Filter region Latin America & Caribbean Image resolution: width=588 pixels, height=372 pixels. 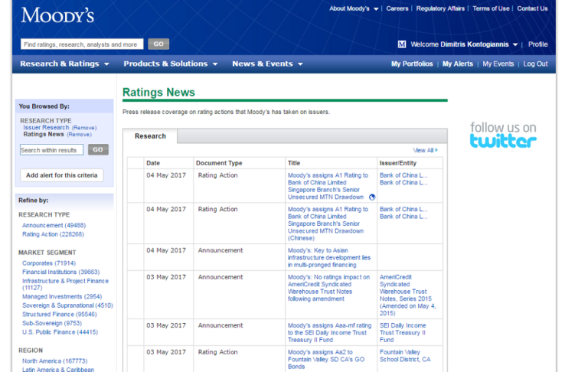pyautogui.click(x=58, y=370)
